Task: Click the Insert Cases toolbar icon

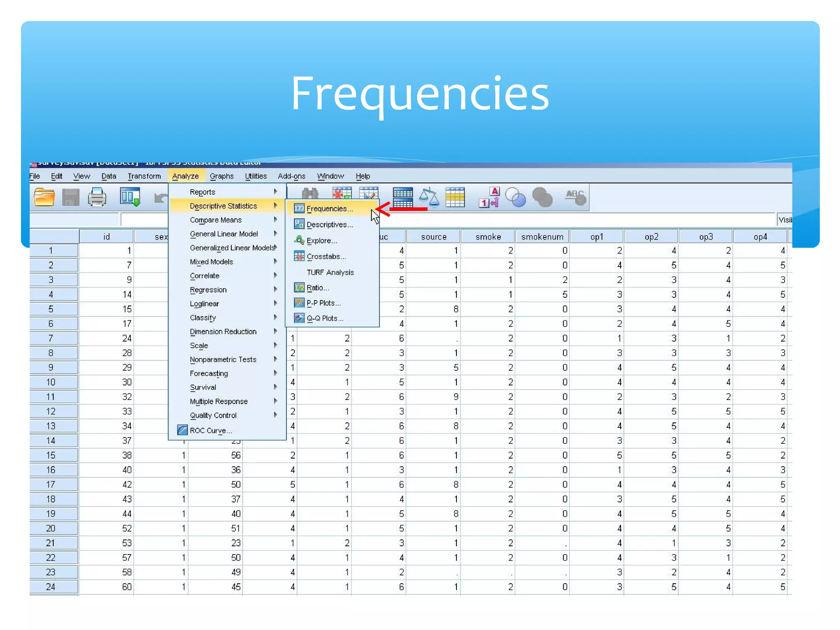Action: pos(342,193)
